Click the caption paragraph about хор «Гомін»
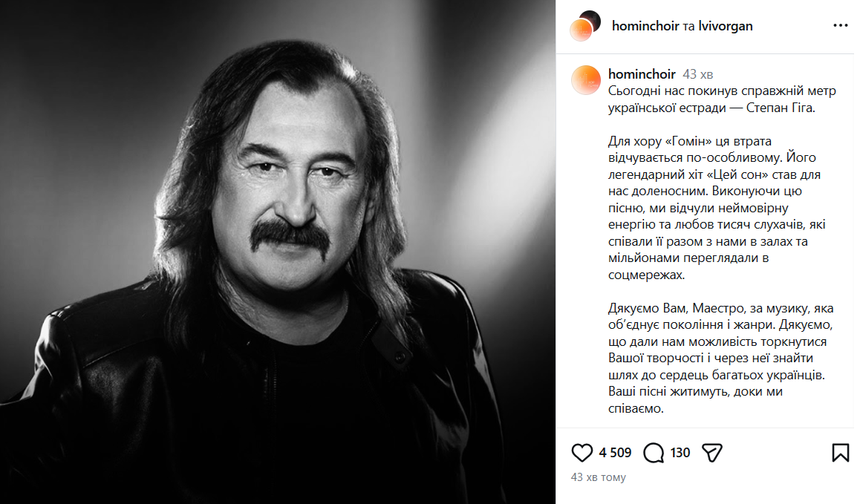This screenshot has height=504, width=860. point(717,208)
